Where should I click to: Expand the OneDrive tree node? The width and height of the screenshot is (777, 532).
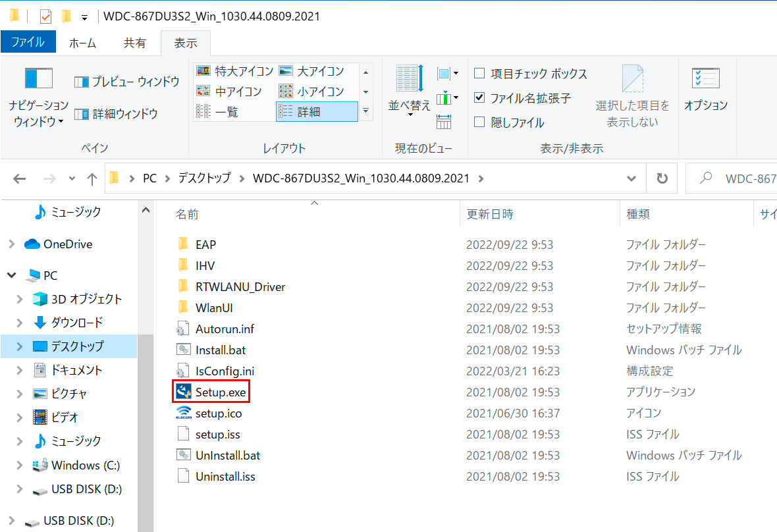[12, 244]
